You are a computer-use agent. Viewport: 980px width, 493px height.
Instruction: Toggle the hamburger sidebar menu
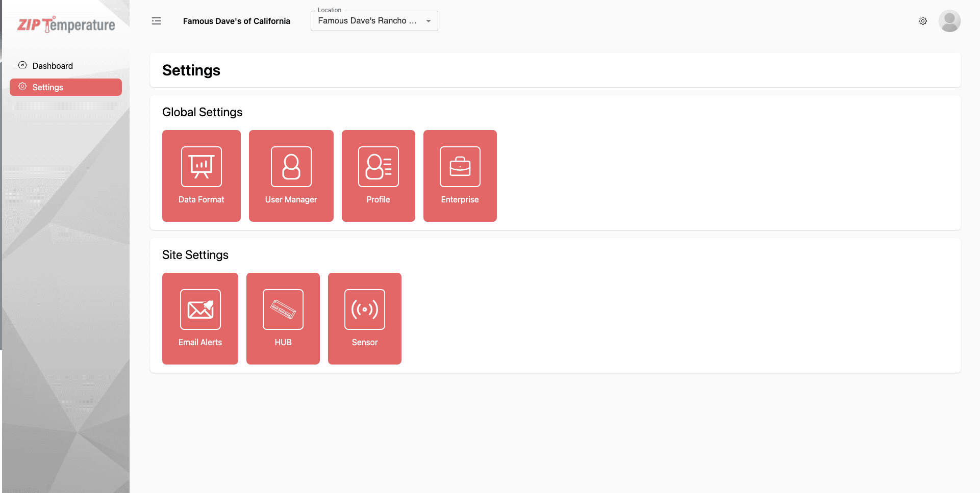(x=156, y=21)
